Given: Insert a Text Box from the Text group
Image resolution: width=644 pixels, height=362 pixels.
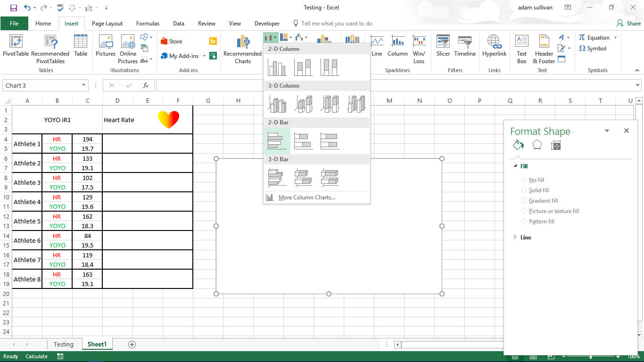Looking at the screenshot, I should tap(521, 49).
